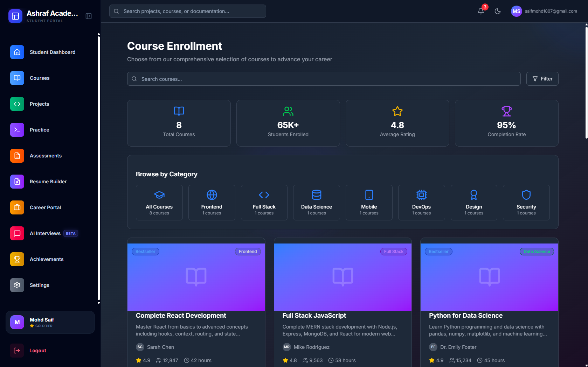588x367 pixels.
Task: Click Sarah Chen instructor avatar
Action: (140, 347)
